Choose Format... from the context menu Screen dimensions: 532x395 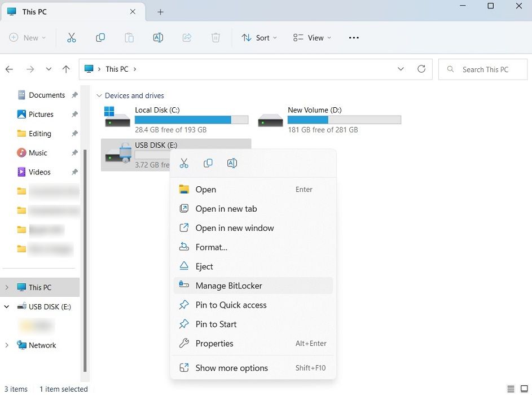211,247
